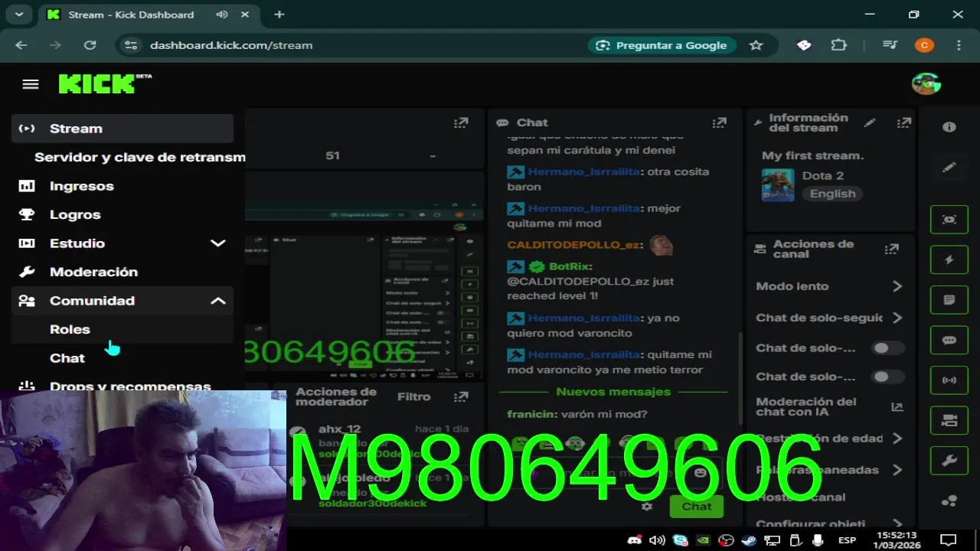Click the address bar URL
Viewport: 980px width, 551px height.
[231, 45]
